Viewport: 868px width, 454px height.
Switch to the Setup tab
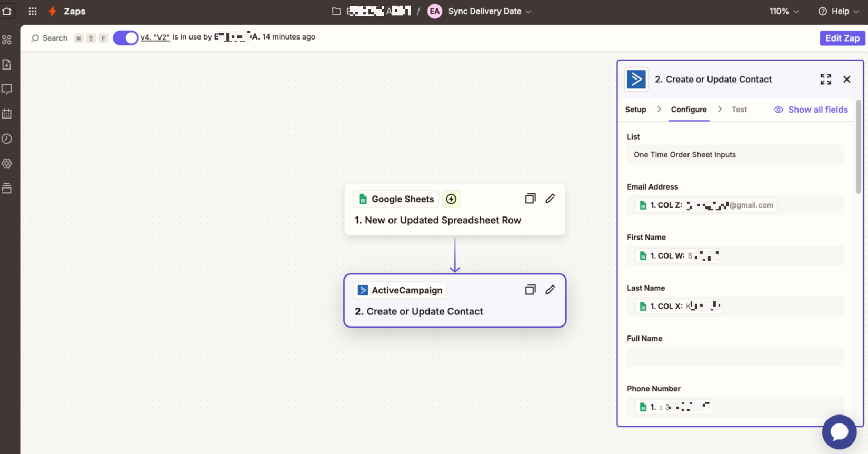coord(635,110)
